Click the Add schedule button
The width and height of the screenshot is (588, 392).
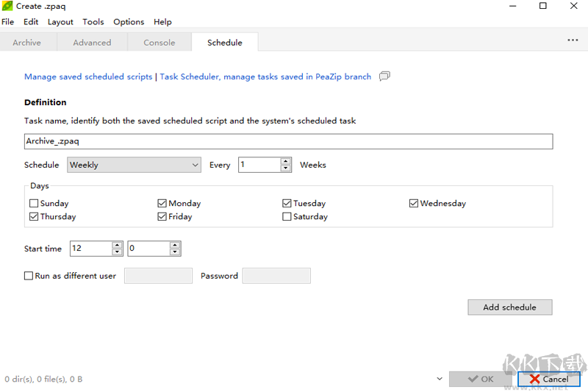[509, 307]
